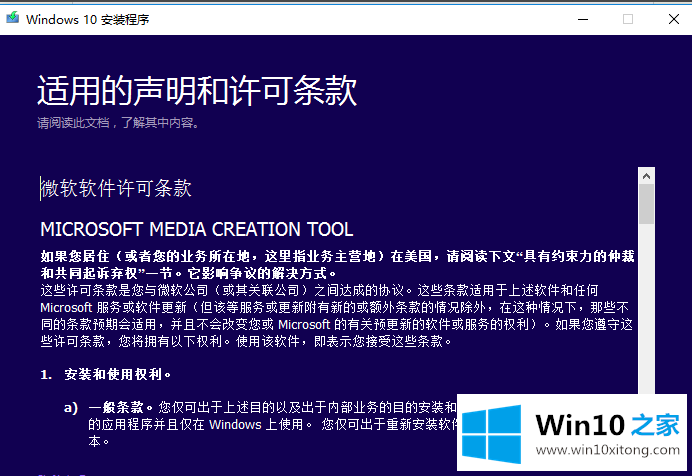Click the license scrollbar thumb
This screenshot has height=476, width=692.
(x=647, y=204)
